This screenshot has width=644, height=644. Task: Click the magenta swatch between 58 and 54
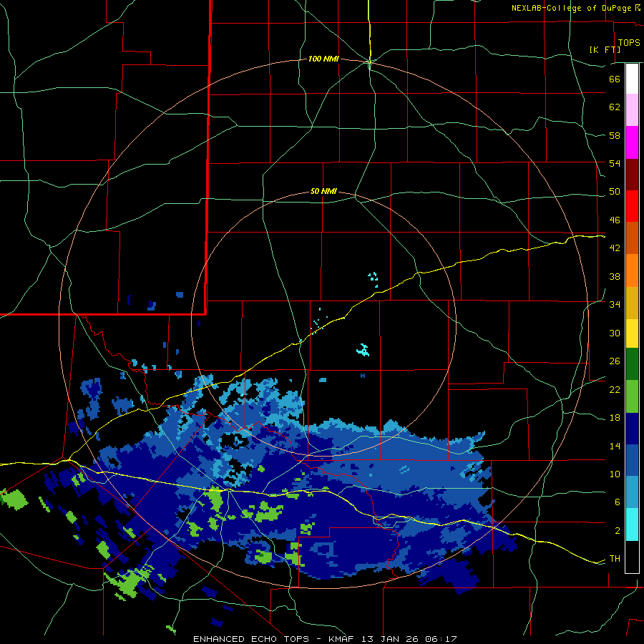(x=632, y=142)
